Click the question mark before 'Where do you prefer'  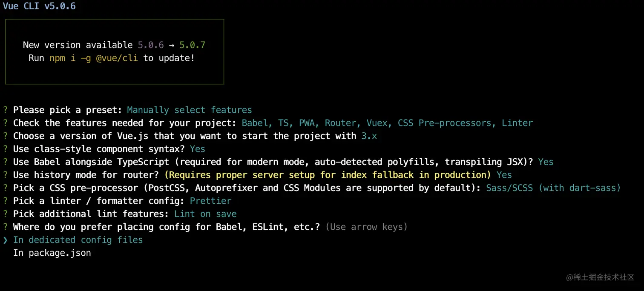6,227
